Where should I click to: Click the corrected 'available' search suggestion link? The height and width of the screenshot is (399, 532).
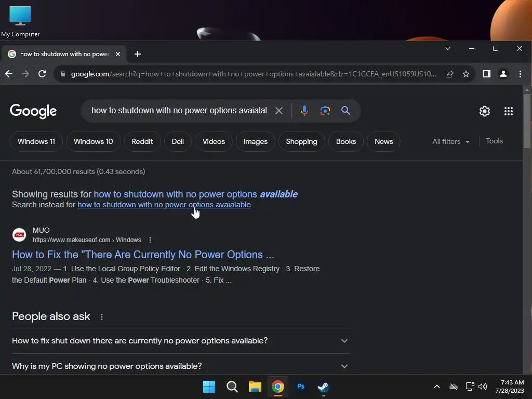[x=196, y=194]
